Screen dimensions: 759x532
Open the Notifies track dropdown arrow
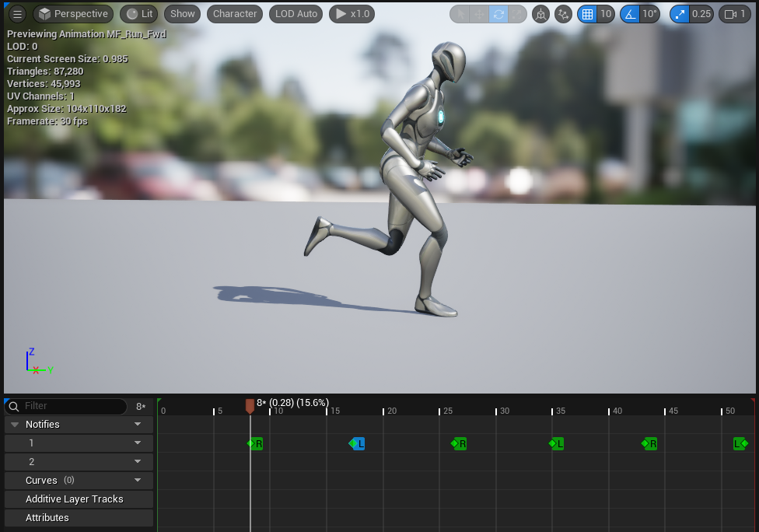point(138,425)
